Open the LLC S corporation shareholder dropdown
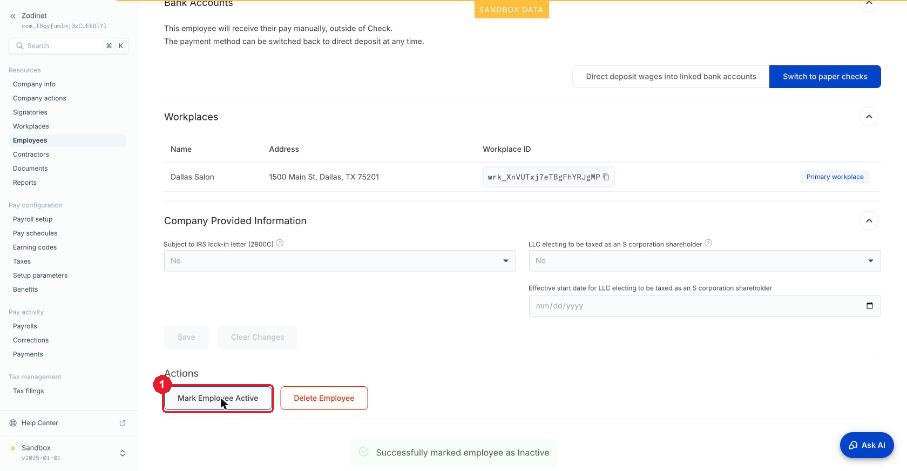 point(705,261)
